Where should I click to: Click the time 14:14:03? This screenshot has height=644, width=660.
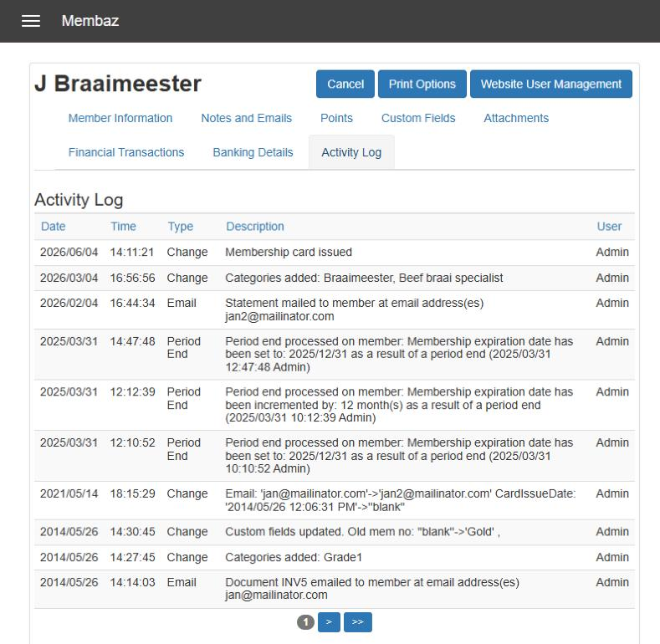tap(133, 583)
